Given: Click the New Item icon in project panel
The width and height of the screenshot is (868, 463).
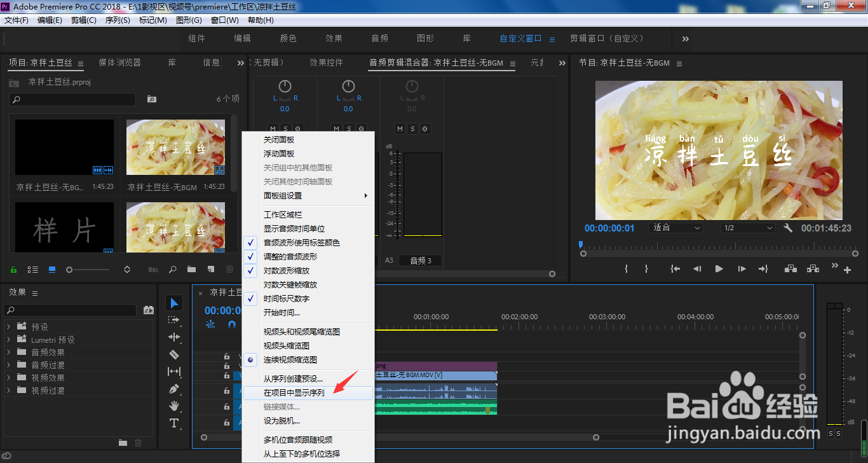Looking at the screenshot, I should point(210,270).
